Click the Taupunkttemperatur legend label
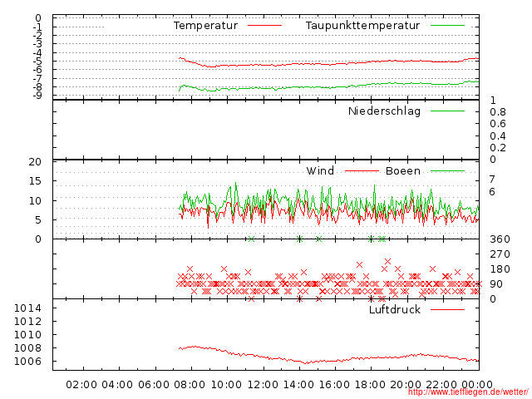 coord(362,26)
